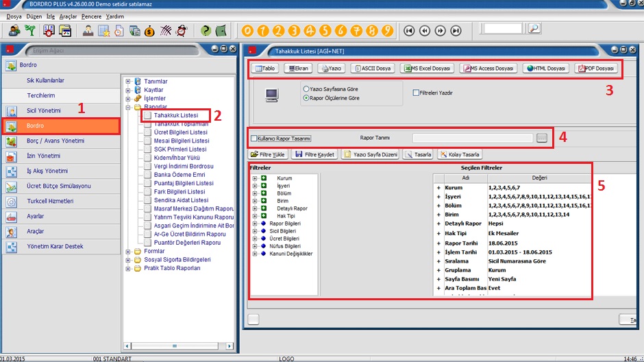Tick Kullanıcı Rapor Tasarımı checkbox

(253, 138)
